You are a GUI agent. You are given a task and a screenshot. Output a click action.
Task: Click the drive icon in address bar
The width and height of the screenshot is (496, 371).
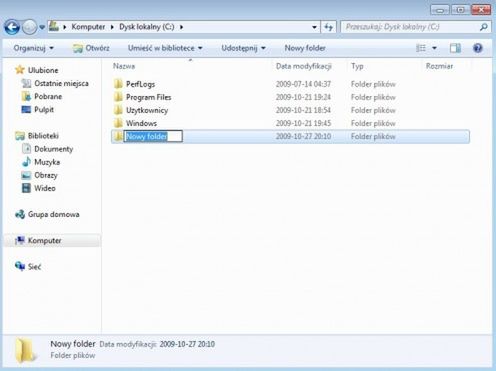pyautogui.click(x=54, y=26)
